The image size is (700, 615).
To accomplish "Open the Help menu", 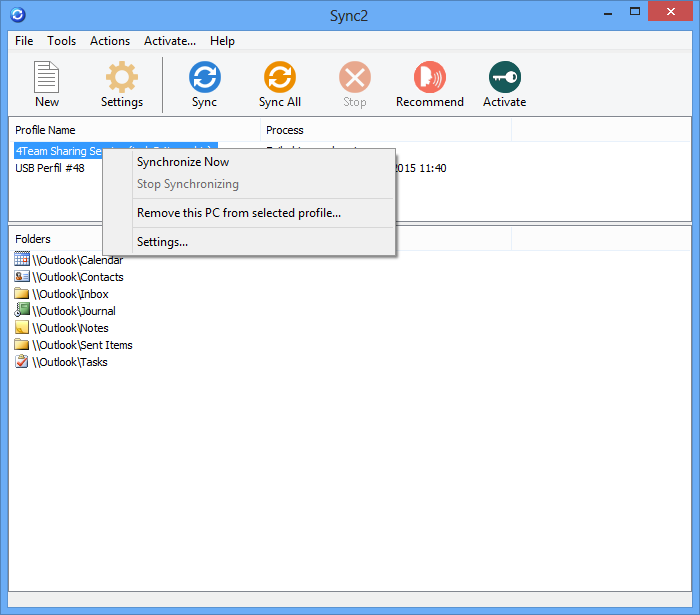I will pyautogui.click(x=222, y=41).
